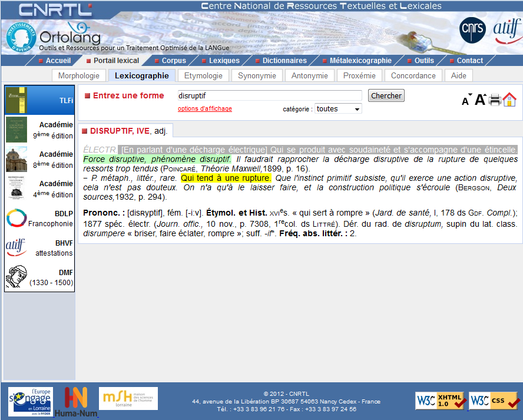Viewport: 523px width, 420px height.
Task: Click the home house icon
Action: coord(509,100)
